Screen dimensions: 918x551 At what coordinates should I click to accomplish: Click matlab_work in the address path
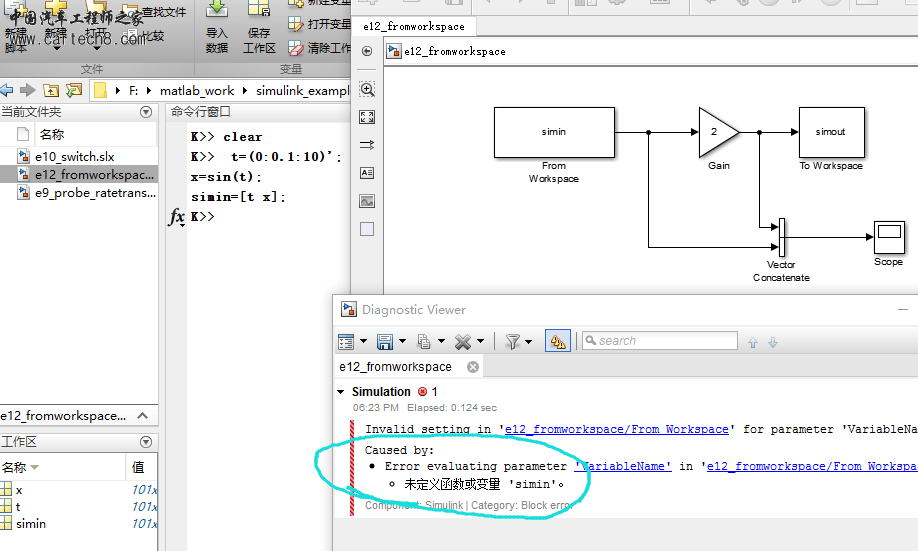(197, 91)
